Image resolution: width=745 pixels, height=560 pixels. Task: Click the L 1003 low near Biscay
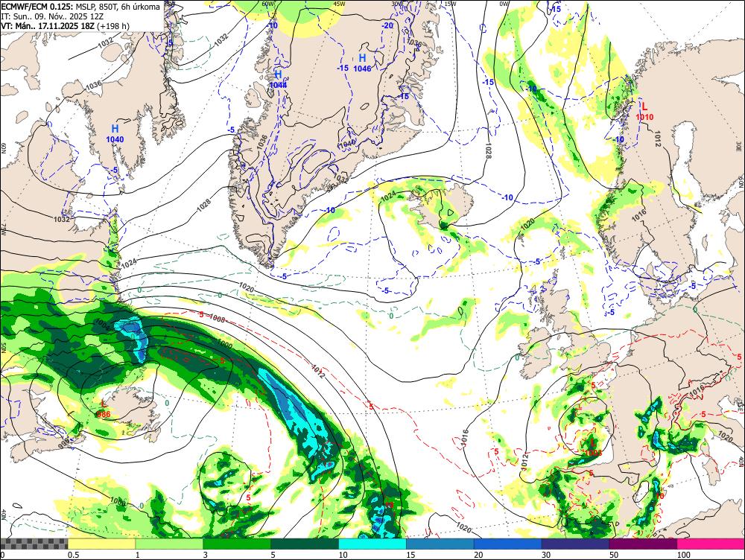click(x=592, y=448)
